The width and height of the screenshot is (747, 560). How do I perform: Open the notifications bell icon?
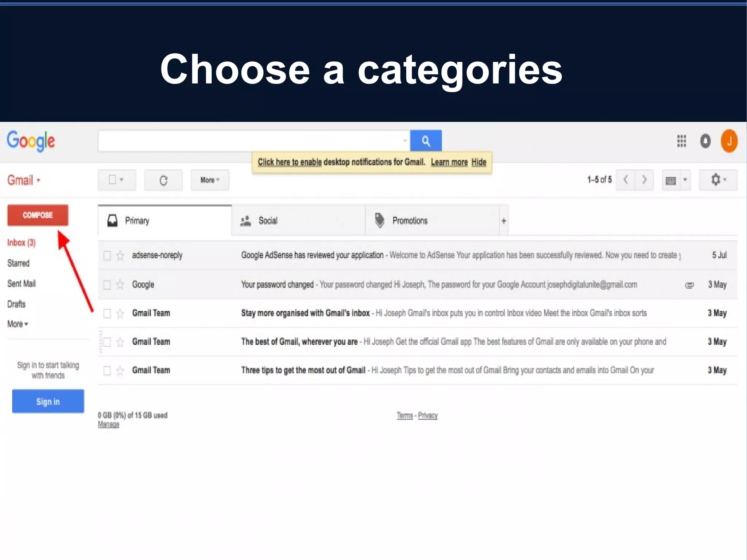(705, 141)
